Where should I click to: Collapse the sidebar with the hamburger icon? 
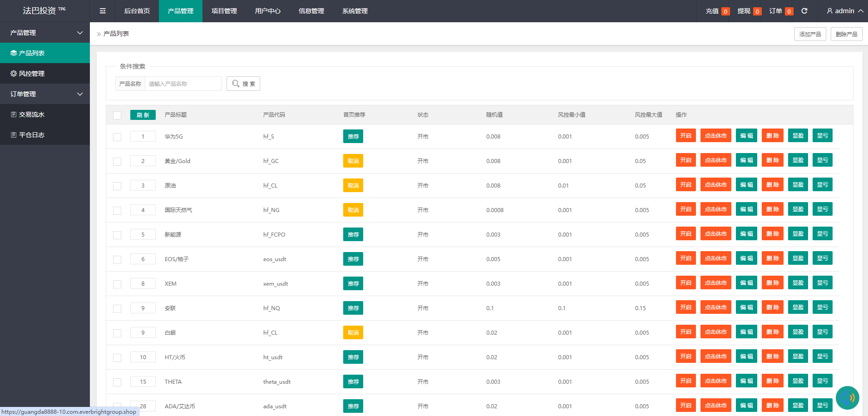tap(103, 11)
